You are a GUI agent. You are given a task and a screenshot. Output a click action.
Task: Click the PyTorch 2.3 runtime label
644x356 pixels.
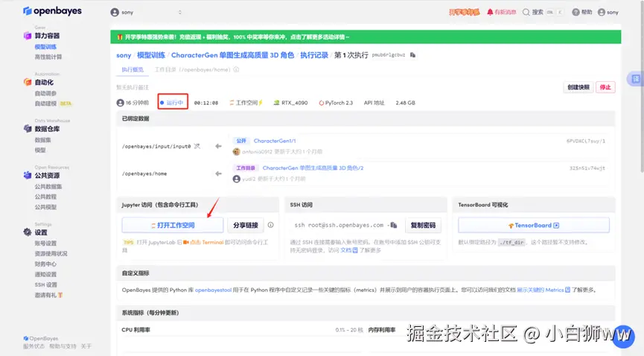point(336,103)
